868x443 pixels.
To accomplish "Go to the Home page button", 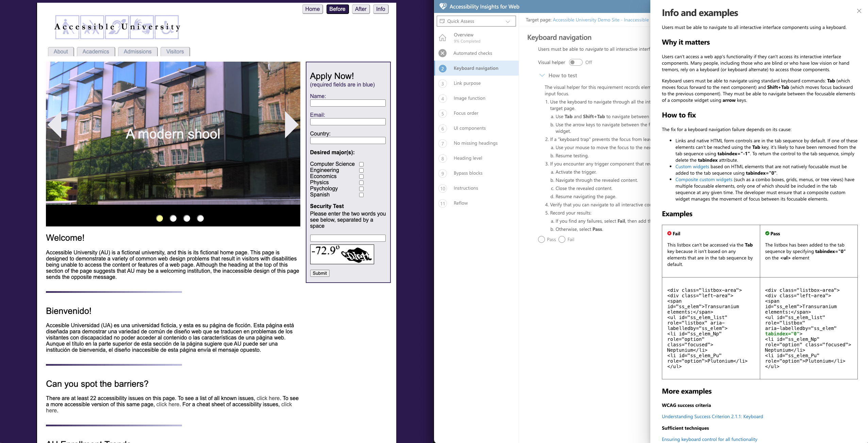I will click(312, 9).
